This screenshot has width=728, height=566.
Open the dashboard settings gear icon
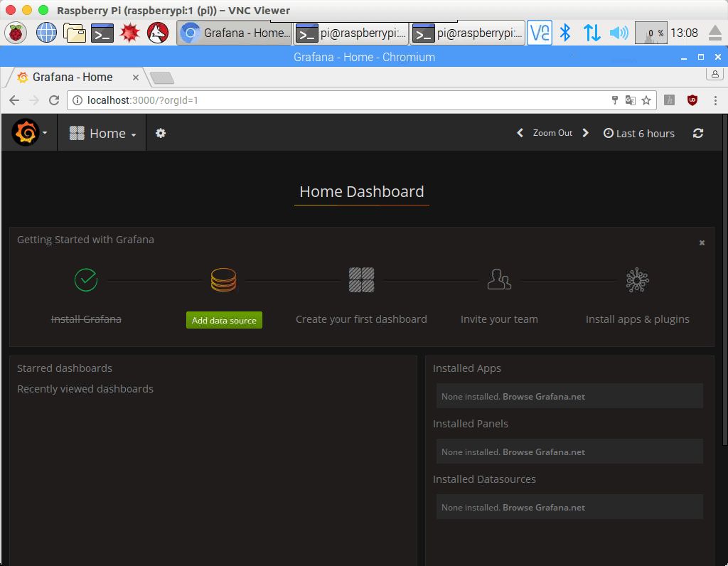coord(161,133)
